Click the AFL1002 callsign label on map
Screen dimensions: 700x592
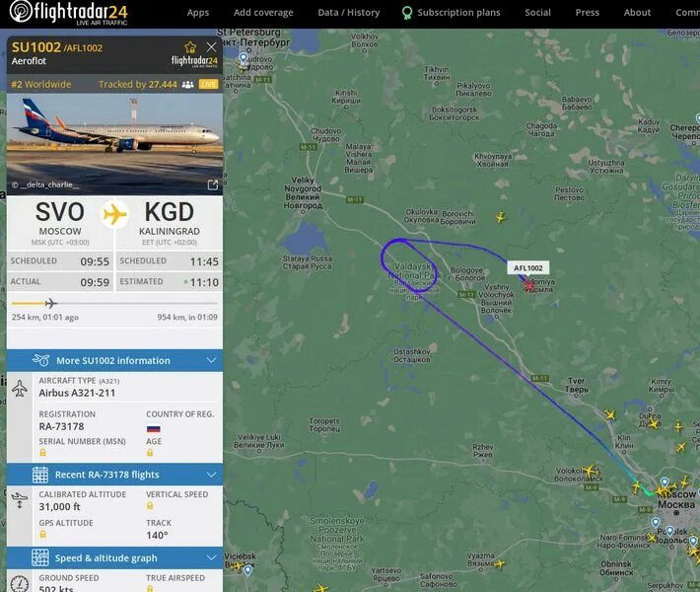(528, 268)
